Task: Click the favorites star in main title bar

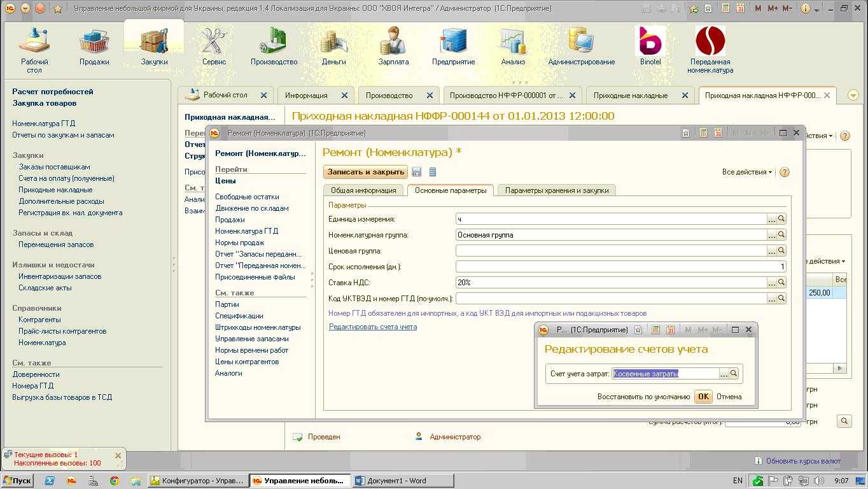Action: tap(58, 8)
